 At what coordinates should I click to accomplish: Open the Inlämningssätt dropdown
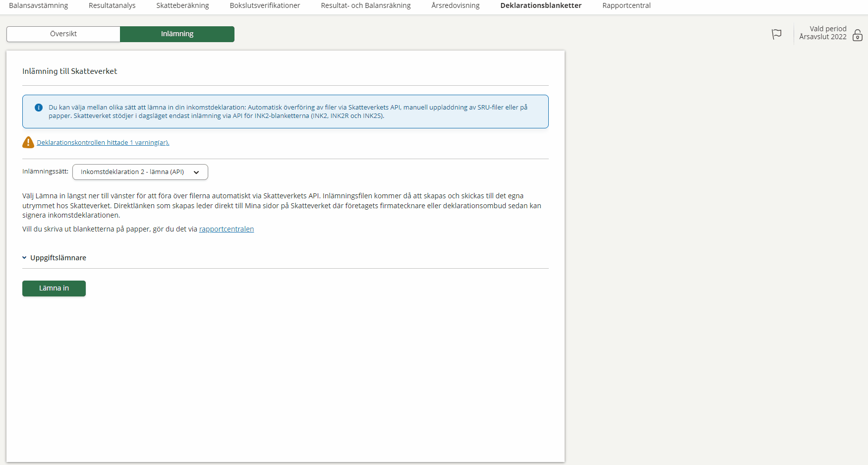click(x=140, y=172)
